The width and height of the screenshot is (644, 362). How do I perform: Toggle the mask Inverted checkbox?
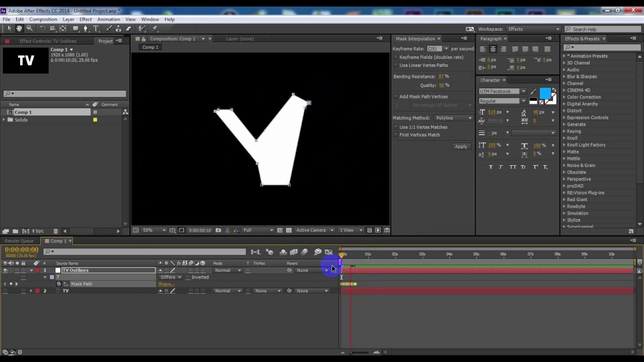point(188,277)
